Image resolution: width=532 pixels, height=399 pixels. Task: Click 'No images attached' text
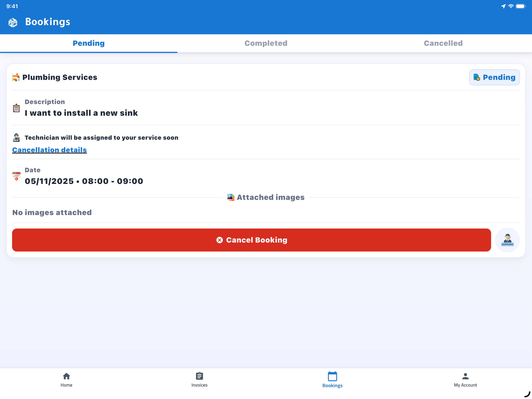[52, 213]
